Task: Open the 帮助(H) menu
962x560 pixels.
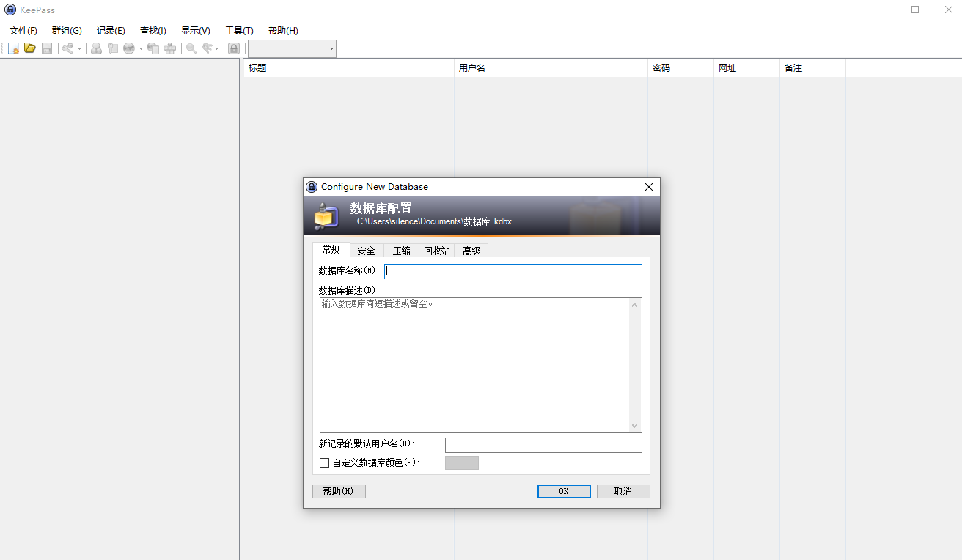Action: 283,31
